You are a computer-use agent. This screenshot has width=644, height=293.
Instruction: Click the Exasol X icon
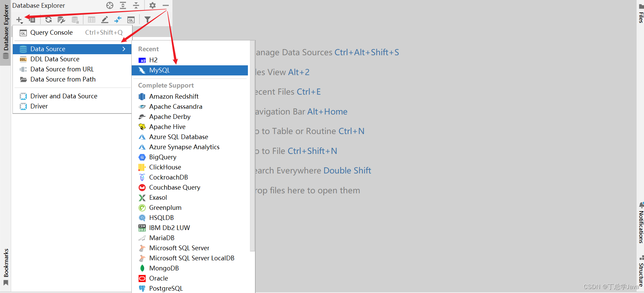tap(142, 198)
